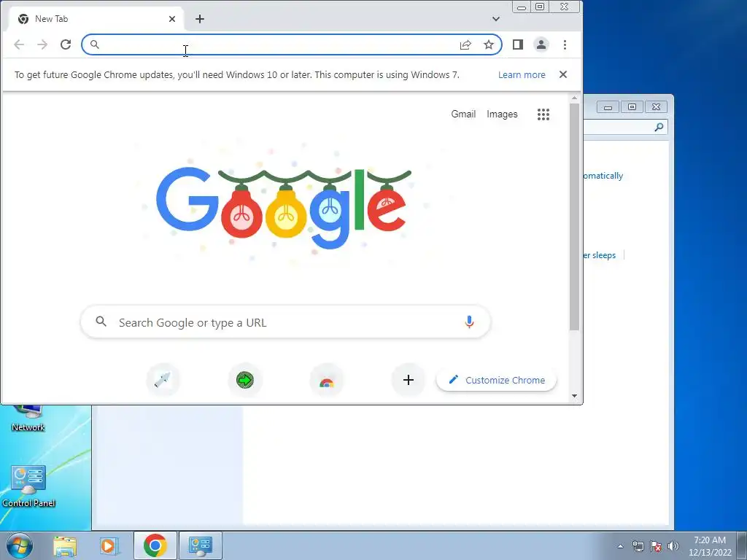Viewport: 747px width, 560px height.
Task: Open the Chrome side panel
Action: [x=518, y=44]
